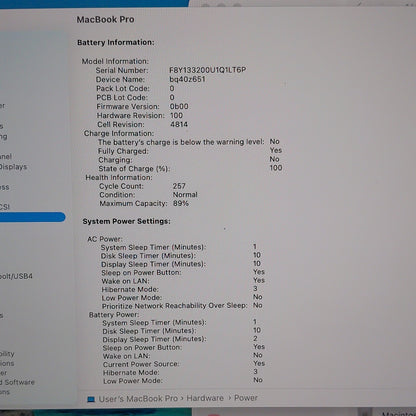
Task: Select the Power breadcrumb in path bar
Action: point(246,398)
